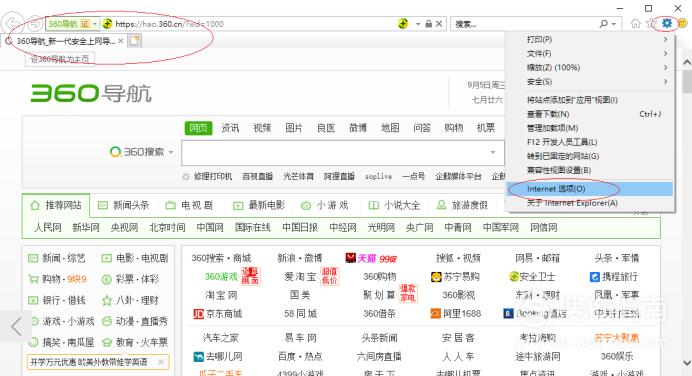Choose F12 开发人员工具(L)
692x376 pixels.
coord(590,142)
